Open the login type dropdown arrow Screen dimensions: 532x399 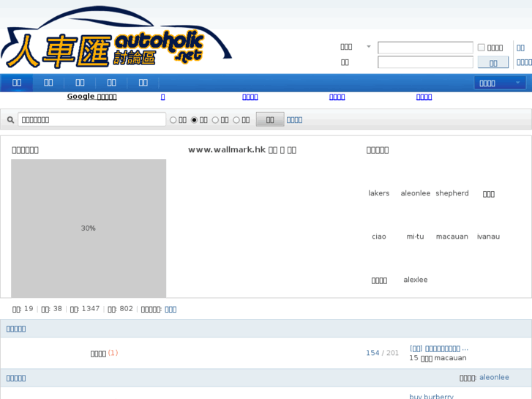pos(369,47)
